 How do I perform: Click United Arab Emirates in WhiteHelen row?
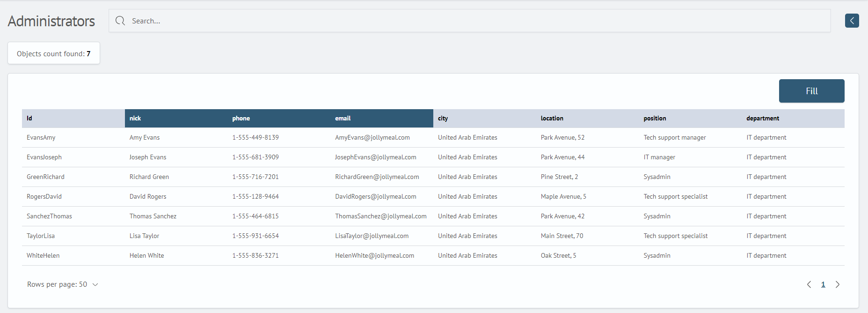point(467,255)
